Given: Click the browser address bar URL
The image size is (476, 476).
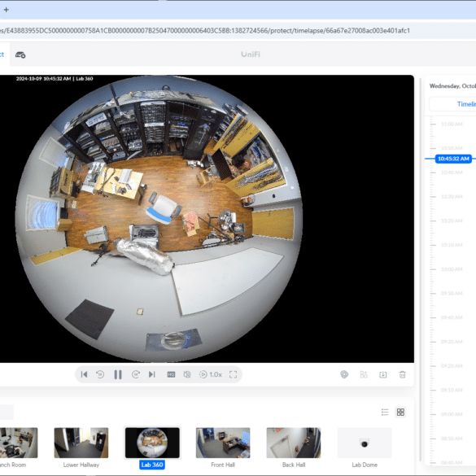Looking at the screenshot, I should (205, 31).
